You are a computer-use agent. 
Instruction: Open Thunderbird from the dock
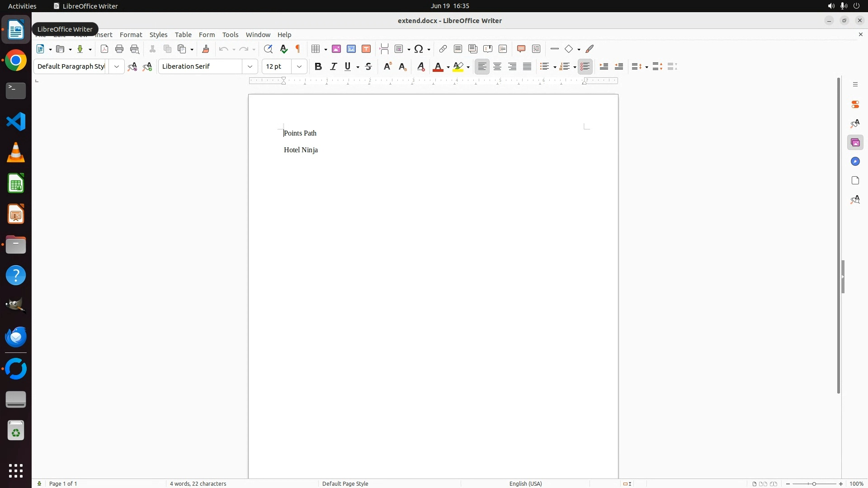16,337
